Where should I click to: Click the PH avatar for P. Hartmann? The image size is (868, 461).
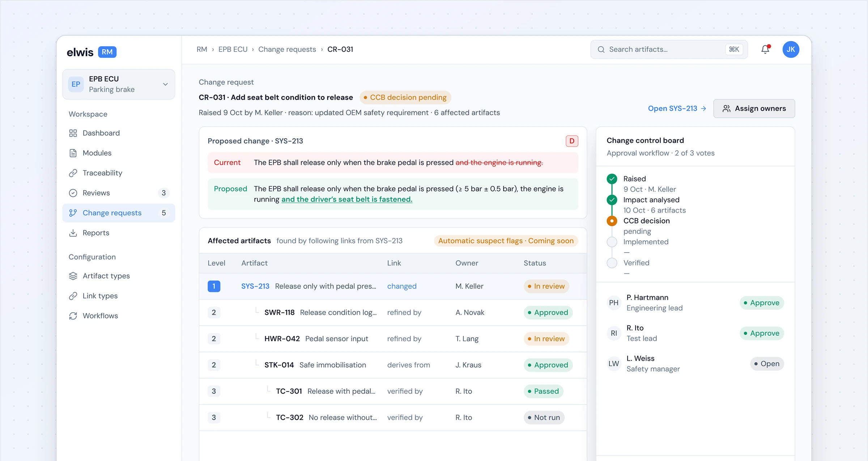click(613, 303)
